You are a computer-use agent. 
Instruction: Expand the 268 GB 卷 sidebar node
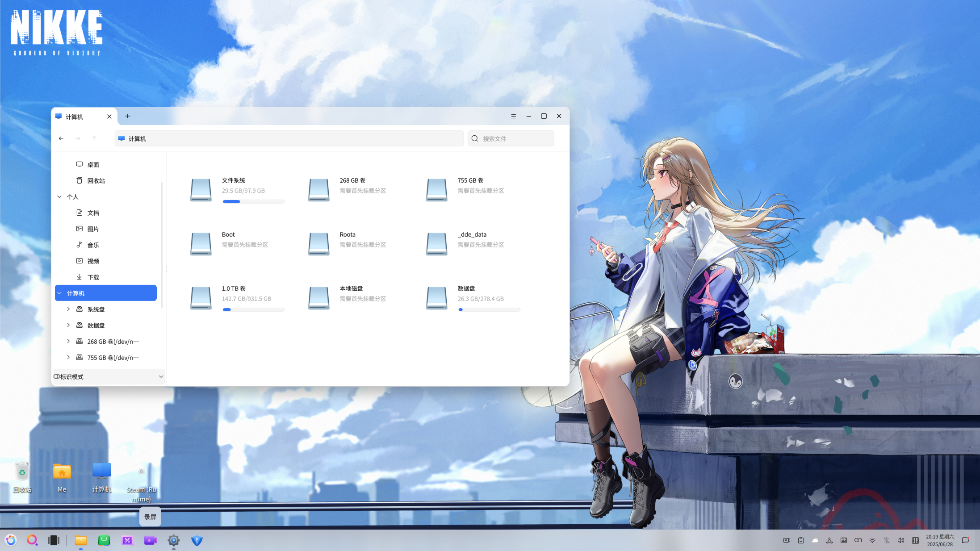(x=68, y=341)
